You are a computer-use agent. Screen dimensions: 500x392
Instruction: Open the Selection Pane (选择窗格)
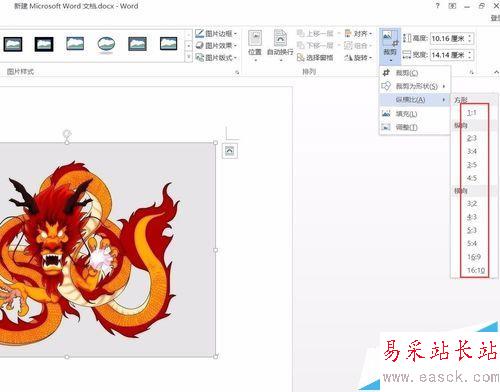[x=315, y=57]
